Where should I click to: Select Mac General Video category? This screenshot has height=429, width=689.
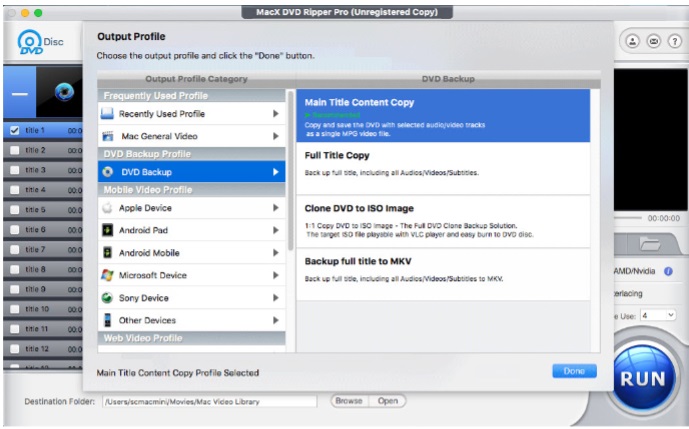[x=192, y=136]
